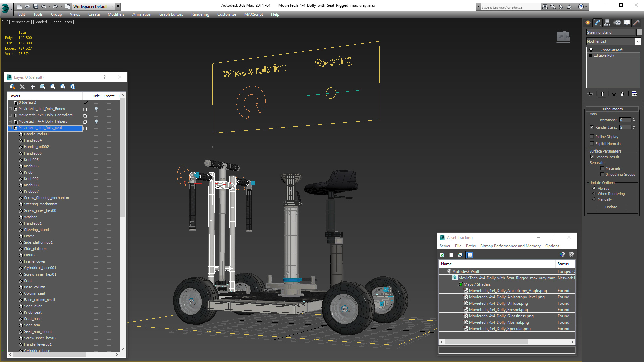Open Help dropdown arrow in title bar
This screenshot has height=362, width=644.
point(586,7)
